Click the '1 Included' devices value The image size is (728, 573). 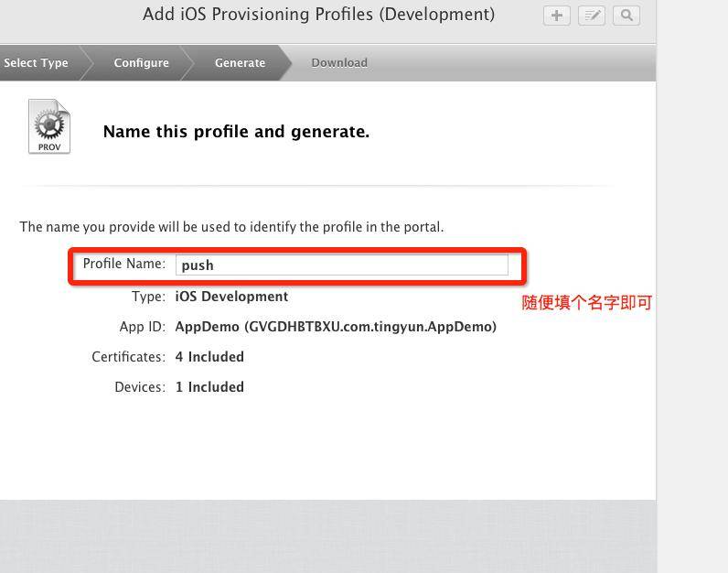(209, 387)
